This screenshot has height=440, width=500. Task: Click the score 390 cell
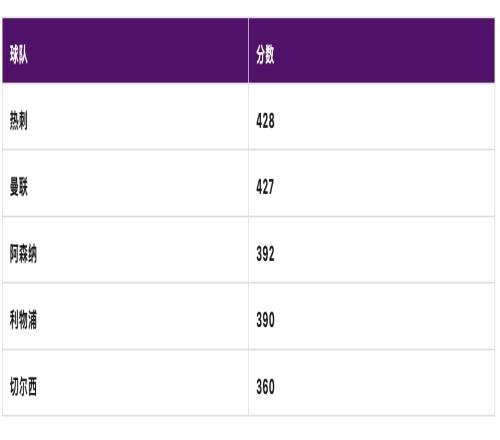tap(372, 316)
